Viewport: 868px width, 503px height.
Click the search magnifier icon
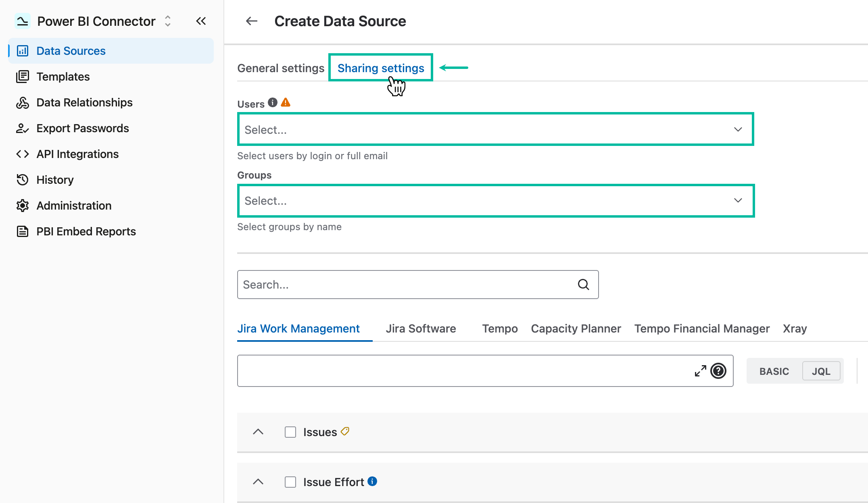584,285
